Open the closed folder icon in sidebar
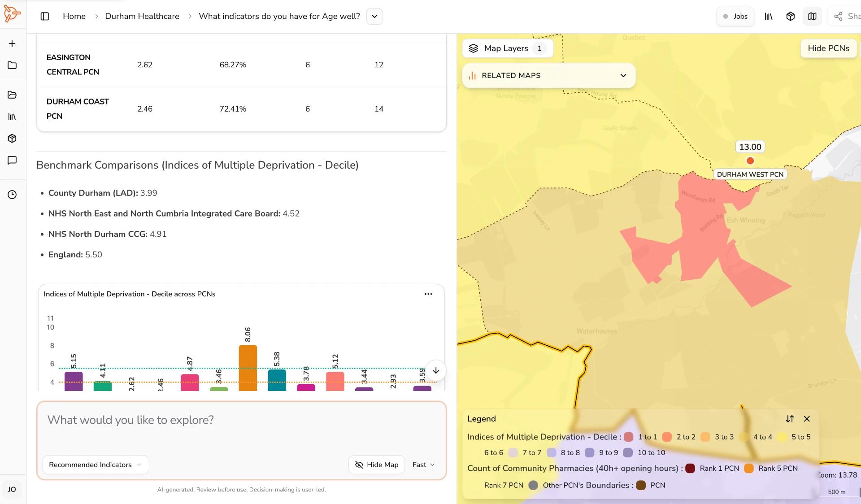 tap(12, 65)
